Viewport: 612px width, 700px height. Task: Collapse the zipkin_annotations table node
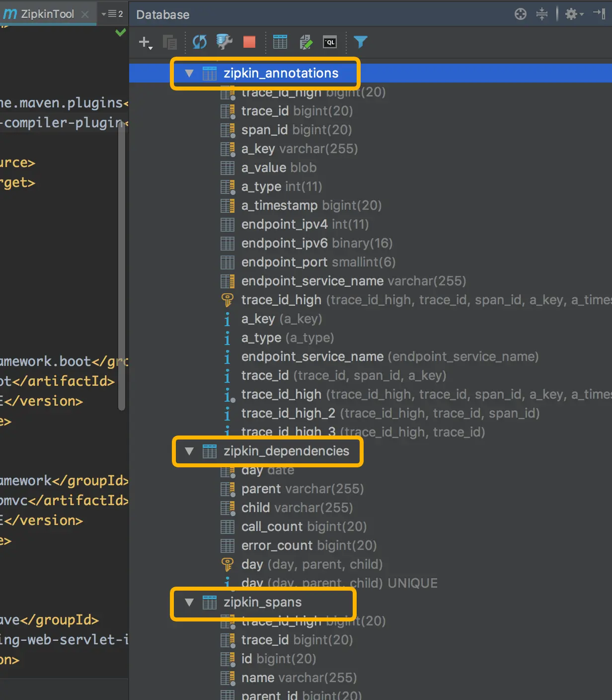pyautogui.click(x=189, y=73)
